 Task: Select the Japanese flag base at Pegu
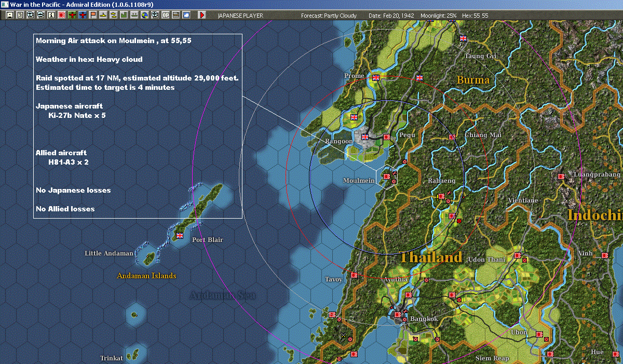(x=387, y=137)
